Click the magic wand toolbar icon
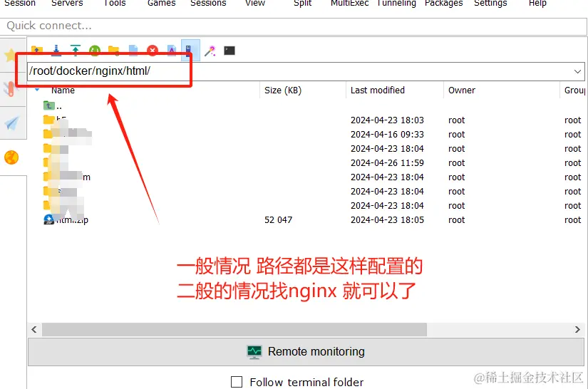588x389 pixels. point(210,51)
